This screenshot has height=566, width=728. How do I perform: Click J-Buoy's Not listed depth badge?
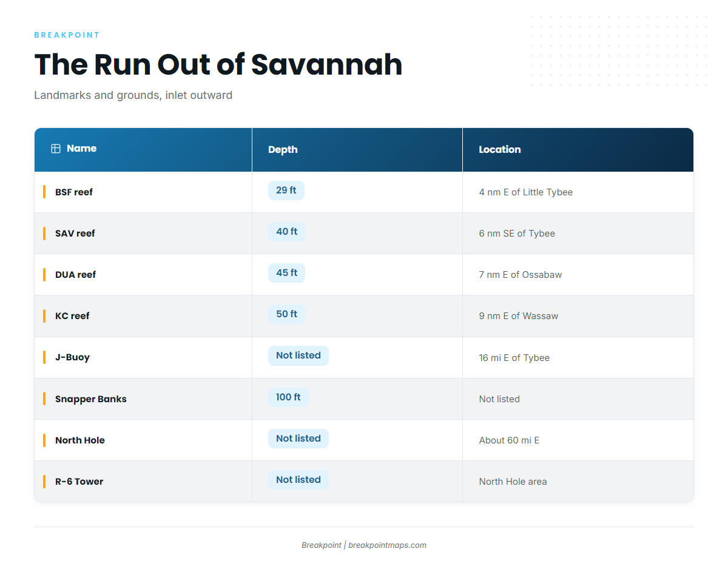(x=298, y=355)
